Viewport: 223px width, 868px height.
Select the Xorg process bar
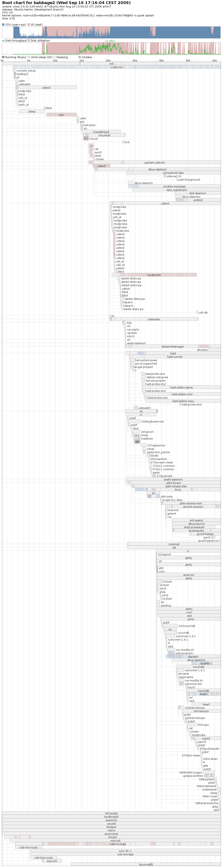coord(177,490)
